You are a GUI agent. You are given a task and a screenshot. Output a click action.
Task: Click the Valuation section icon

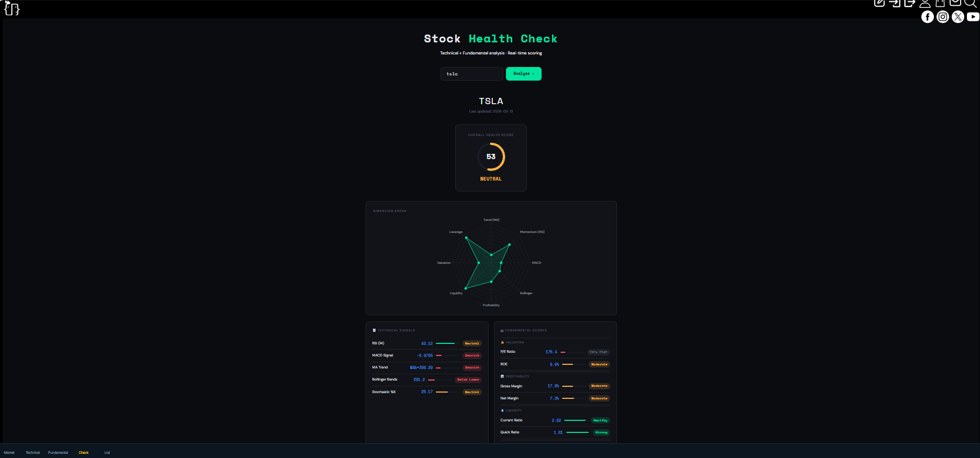click(x=502, y=342)
